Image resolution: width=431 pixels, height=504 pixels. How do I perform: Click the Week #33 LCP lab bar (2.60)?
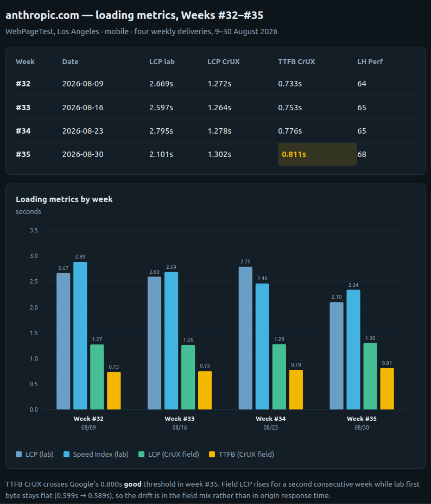(x=155, y=343)
